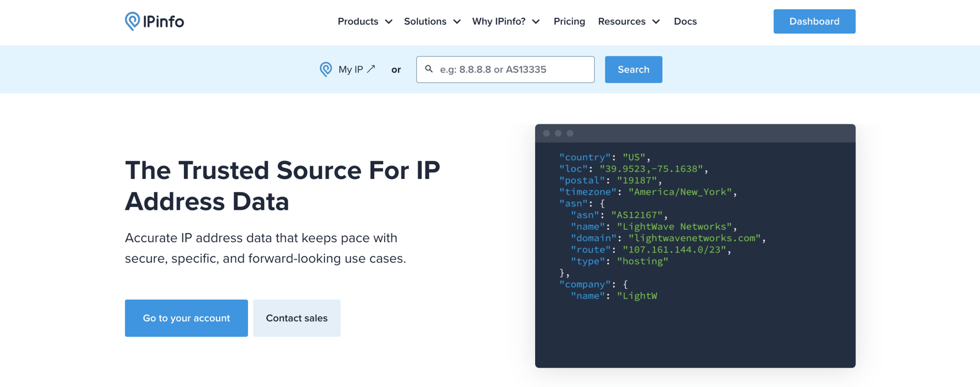The height and width of the screenshot is (387, 980).
Task: Click the "hosting" type value
Action: click(x=642, y=261)
